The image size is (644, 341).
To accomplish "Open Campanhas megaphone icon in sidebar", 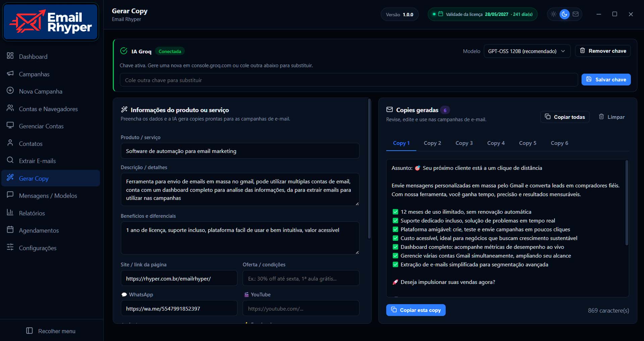I will (10, 73).
